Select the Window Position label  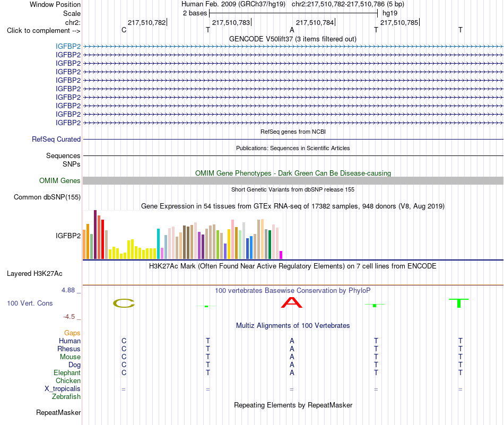point(55,4)
